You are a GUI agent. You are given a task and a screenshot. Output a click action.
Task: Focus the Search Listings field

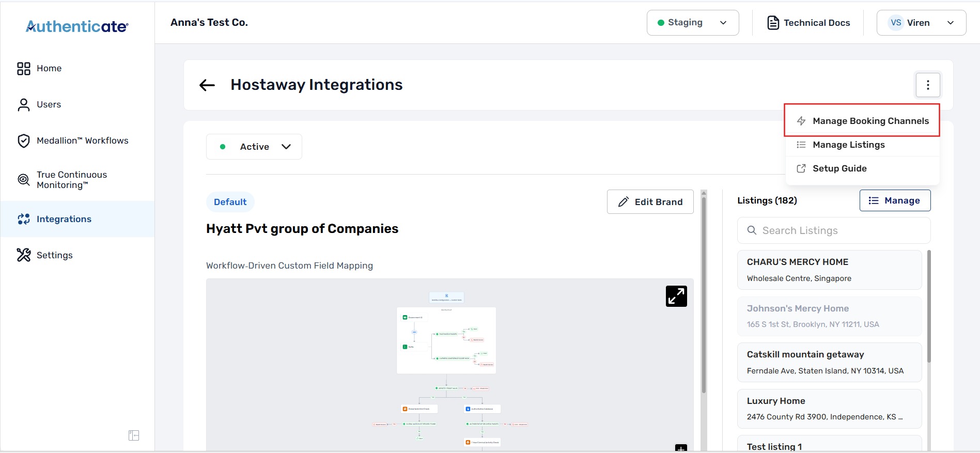click(x=834, y=230)
